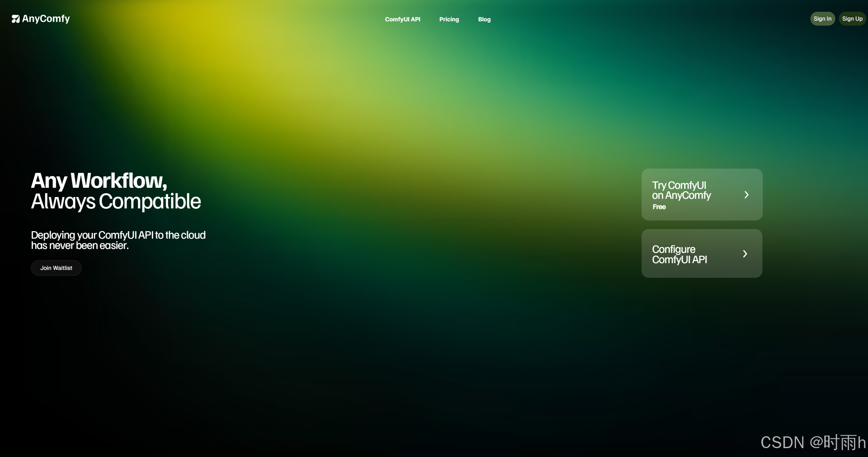This screenshot has height=457, width=868.
Task: Click the 'Deploying your ComfyUI API' subheading
Action: 118,235
